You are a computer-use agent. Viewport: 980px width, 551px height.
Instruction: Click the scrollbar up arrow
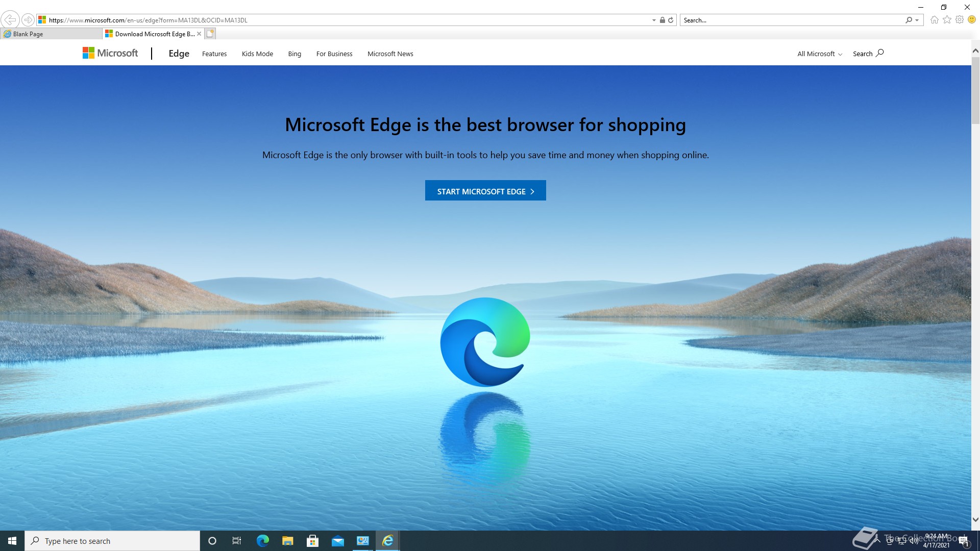(975, 51)
